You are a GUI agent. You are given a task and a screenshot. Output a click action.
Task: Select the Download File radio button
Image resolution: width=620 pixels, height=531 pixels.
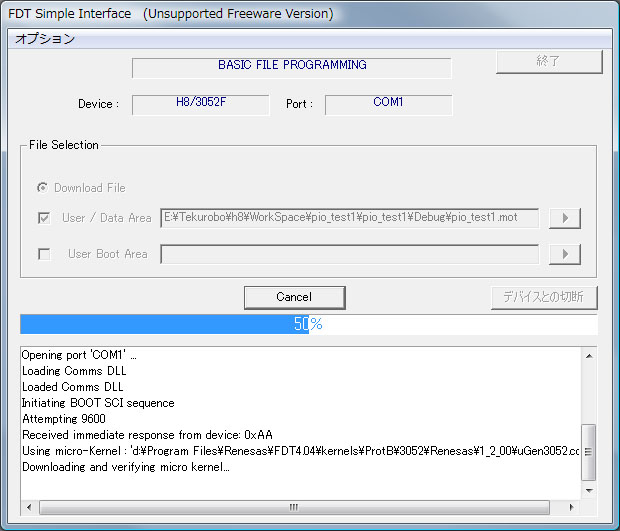pos(43,188)
